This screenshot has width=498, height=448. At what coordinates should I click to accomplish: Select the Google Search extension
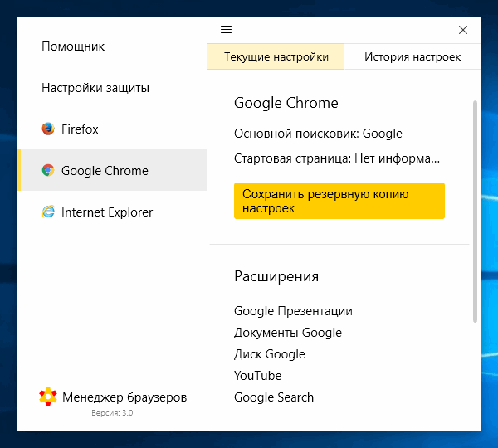[x=274, y=397]
